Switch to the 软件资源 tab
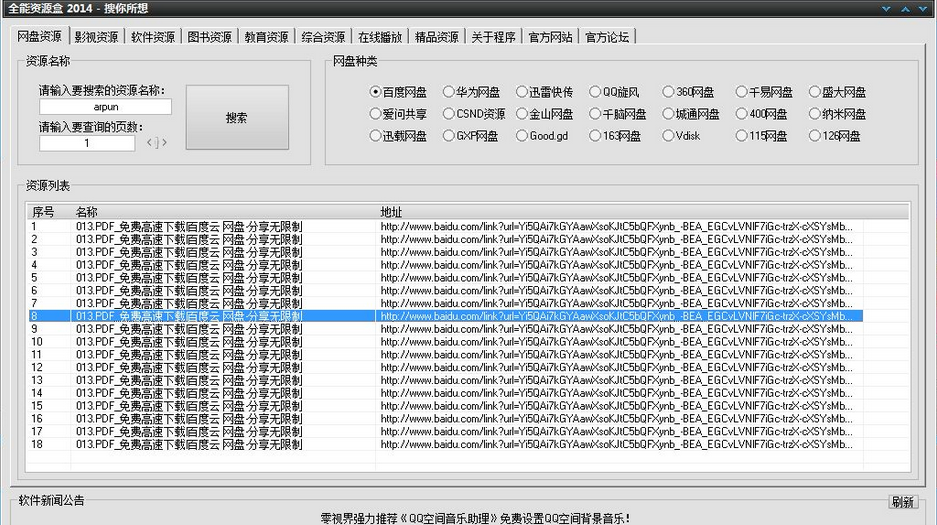The width and height of the screenshot is (937, 525). [x=153, y=37]
